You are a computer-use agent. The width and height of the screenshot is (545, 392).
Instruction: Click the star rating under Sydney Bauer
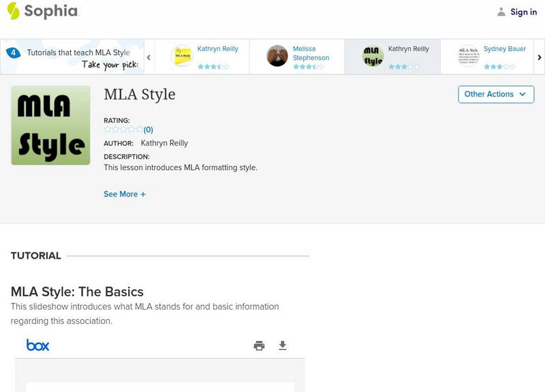tap(499, 67)
